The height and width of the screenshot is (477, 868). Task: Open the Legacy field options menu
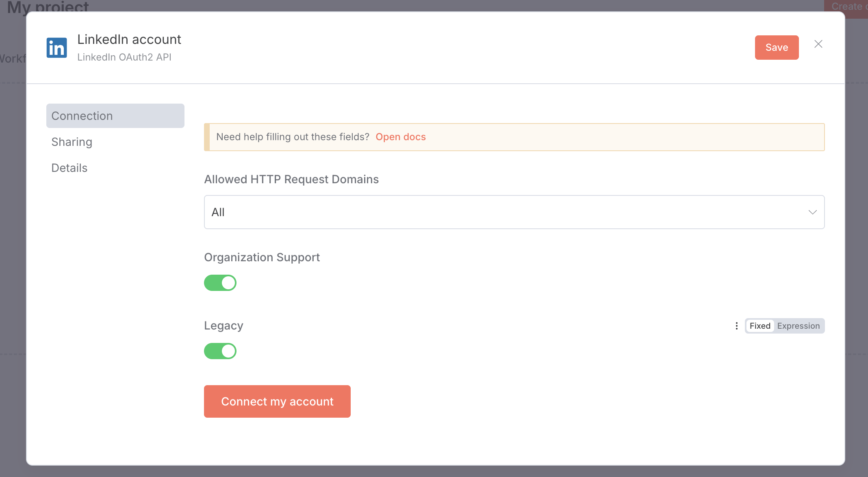click(736, 326)
